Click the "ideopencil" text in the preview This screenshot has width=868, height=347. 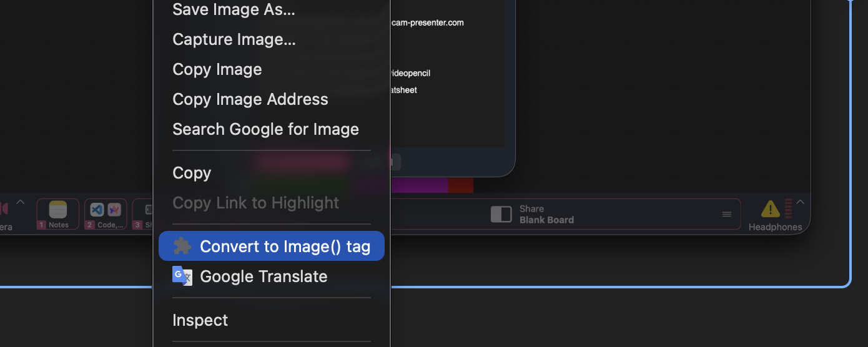click(410, 73)
